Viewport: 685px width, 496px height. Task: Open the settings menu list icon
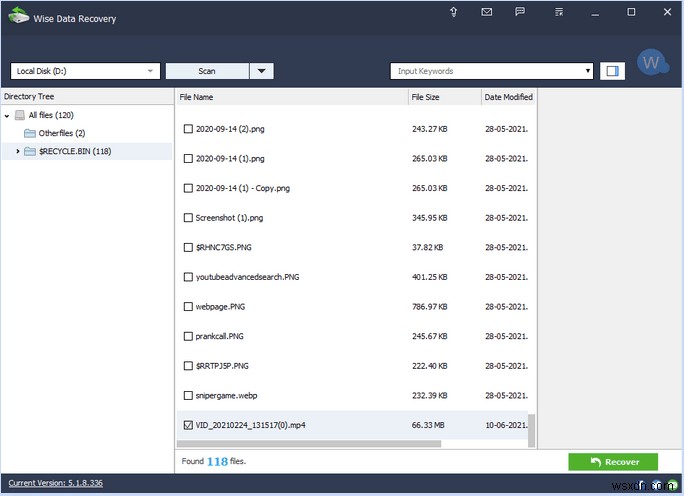559,12
